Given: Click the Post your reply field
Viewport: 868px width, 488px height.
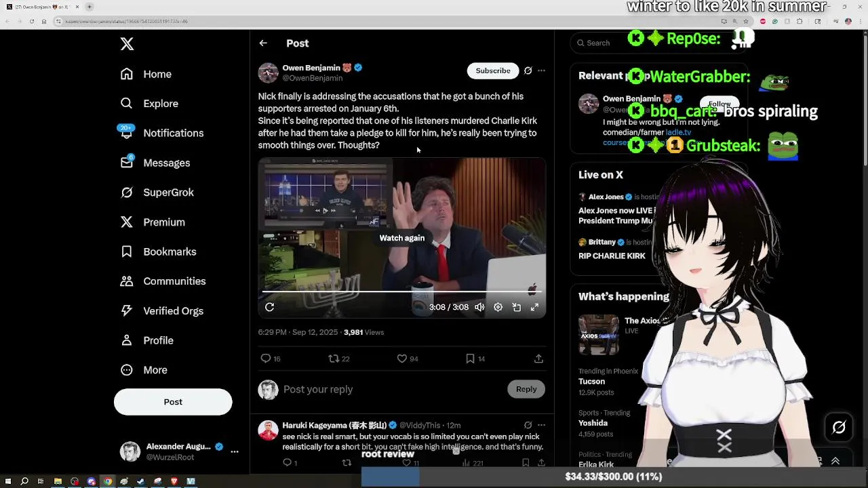Looking at the screenshot, I should tap(392, 389).
